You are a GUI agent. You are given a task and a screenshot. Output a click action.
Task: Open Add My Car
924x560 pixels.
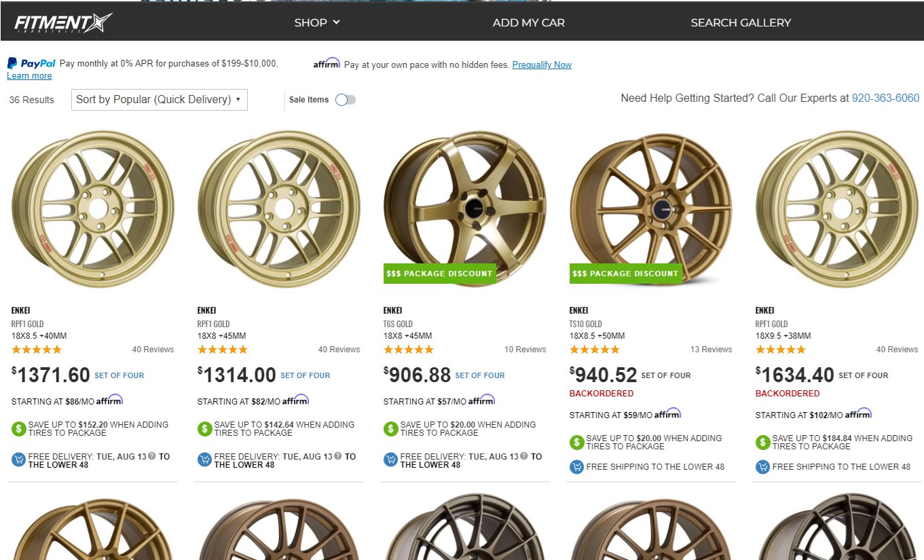pos(529,22)
